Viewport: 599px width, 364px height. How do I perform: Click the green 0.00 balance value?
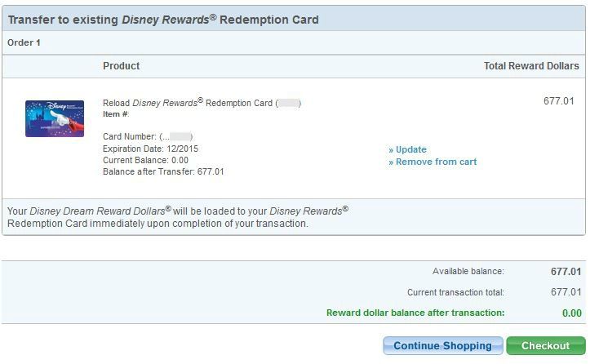coord(572,313)
